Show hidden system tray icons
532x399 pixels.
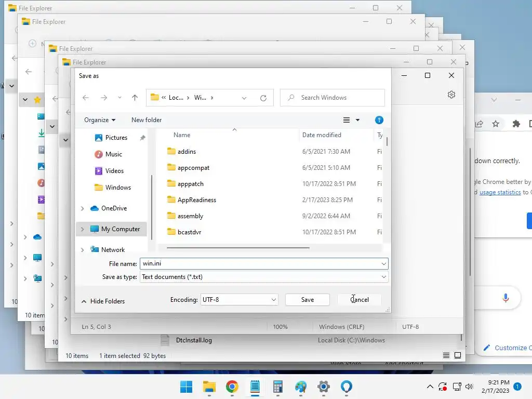(430, 387)
